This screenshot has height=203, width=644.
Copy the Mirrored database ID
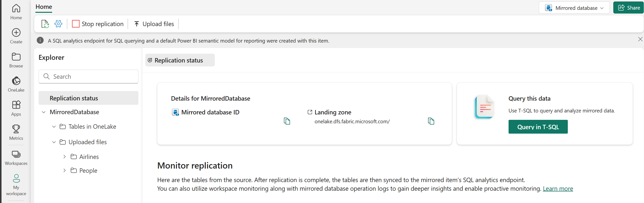[x=287, y=121]
